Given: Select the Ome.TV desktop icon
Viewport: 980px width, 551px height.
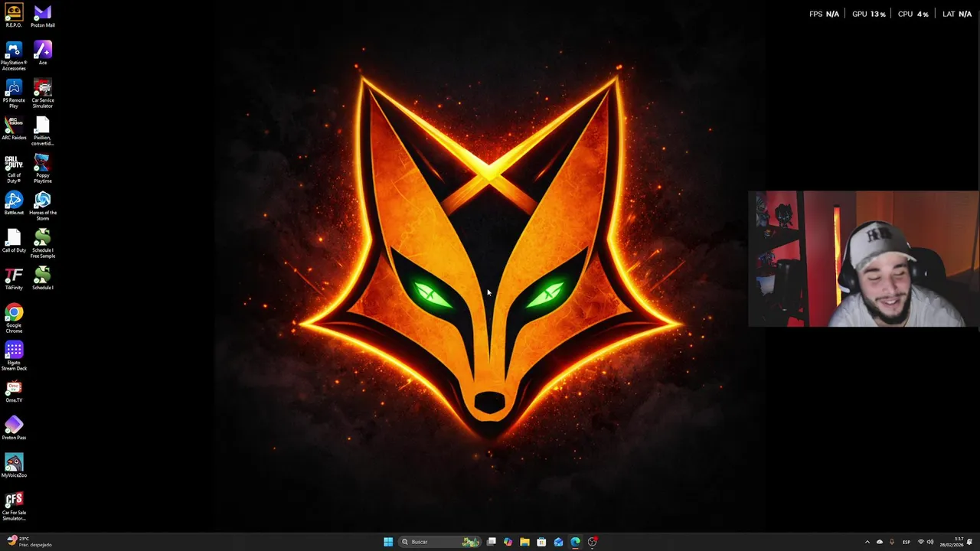Looking at the screenshot, I should tap(14, 390).
